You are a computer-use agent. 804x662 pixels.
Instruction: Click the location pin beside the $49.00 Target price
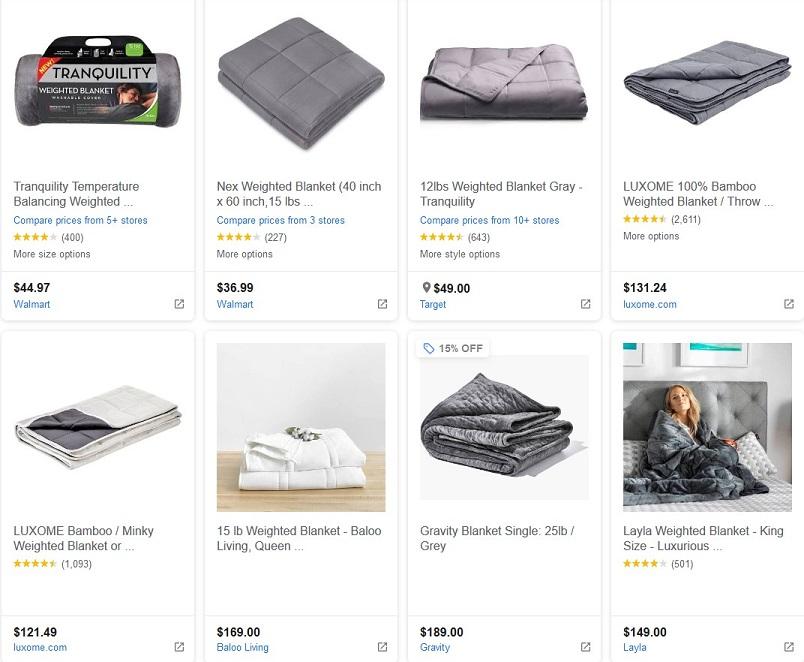[x=425, y=290]
